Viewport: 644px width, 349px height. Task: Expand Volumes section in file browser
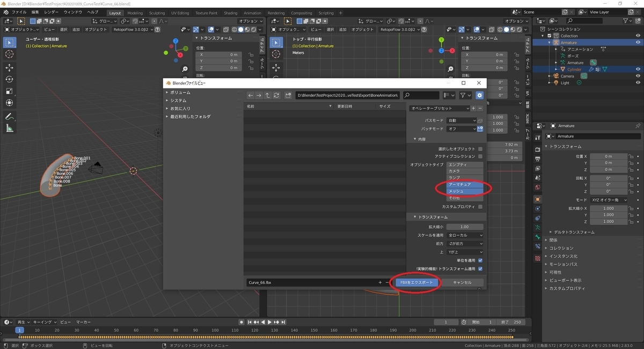click(x=179, y=92)
